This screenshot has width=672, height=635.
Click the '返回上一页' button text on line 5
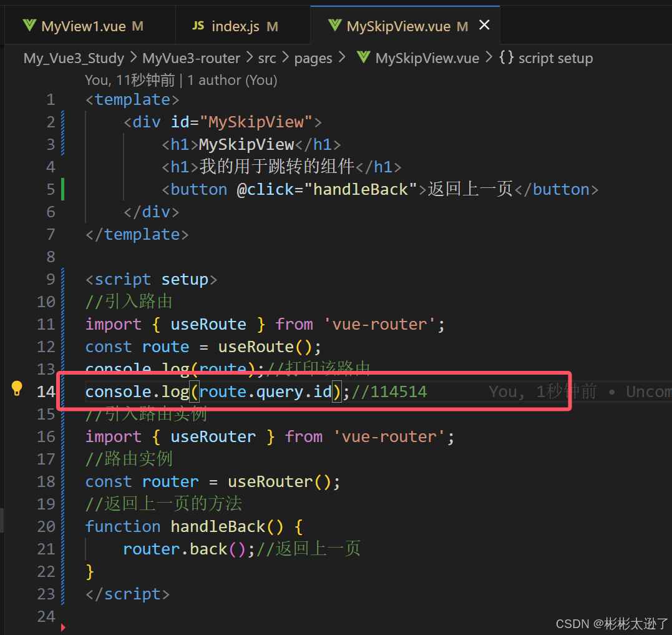pos(470,189)
